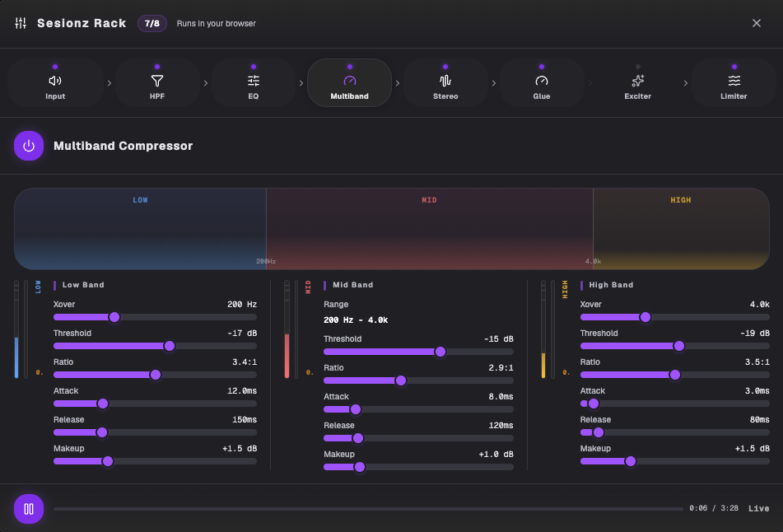Click the Runs in your browser text
This screenshot has height=532, width=783.
point(217,24)
